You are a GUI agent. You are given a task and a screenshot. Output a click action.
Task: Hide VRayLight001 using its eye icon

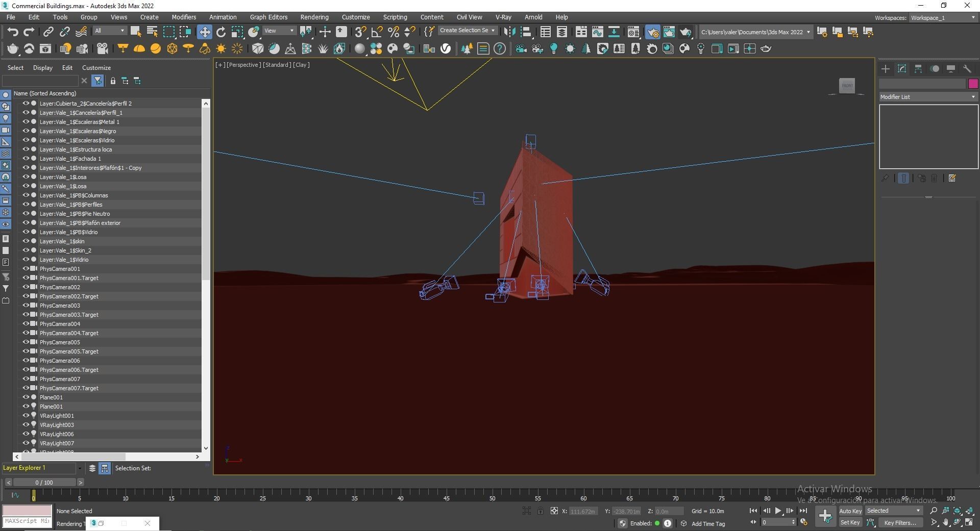[26, 415]
